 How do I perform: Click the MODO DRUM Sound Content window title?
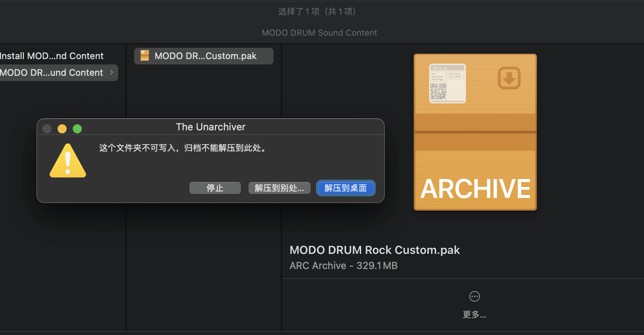pyautogui.click(x=319, y=33)
